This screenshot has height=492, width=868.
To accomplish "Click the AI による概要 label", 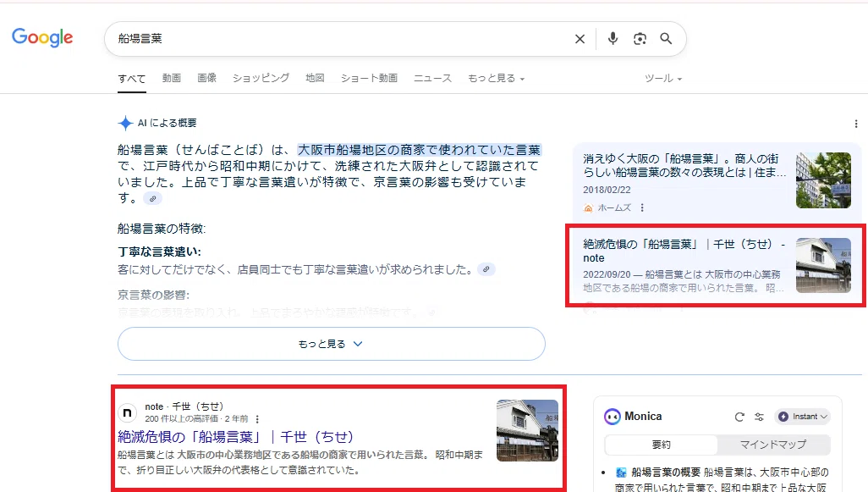I will tap(168, 123).
